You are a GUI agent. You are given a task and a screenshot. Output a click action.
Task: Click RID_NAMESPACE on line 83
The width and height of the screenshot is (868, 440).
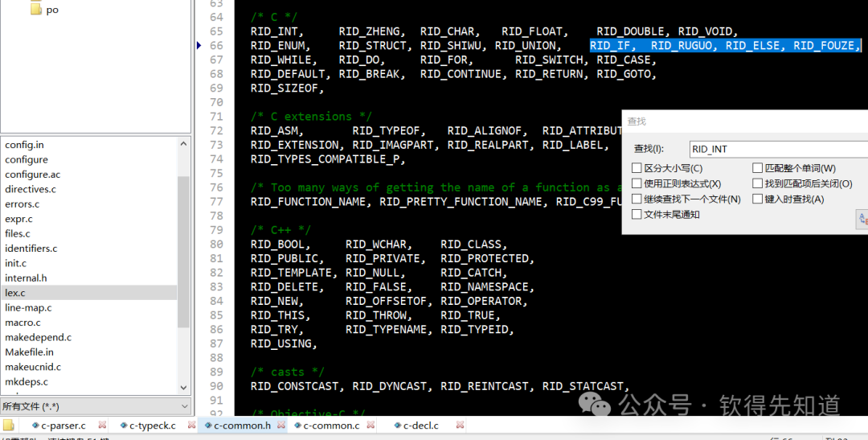[485, 287]
